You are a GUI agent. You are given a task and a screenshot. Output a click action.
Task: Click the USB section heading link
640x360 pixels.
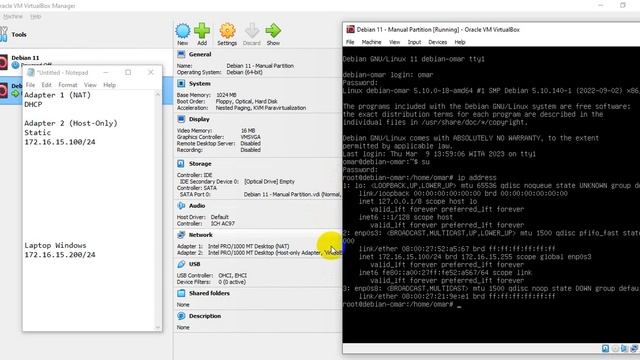pyautogui.click(x=194, y=264)
